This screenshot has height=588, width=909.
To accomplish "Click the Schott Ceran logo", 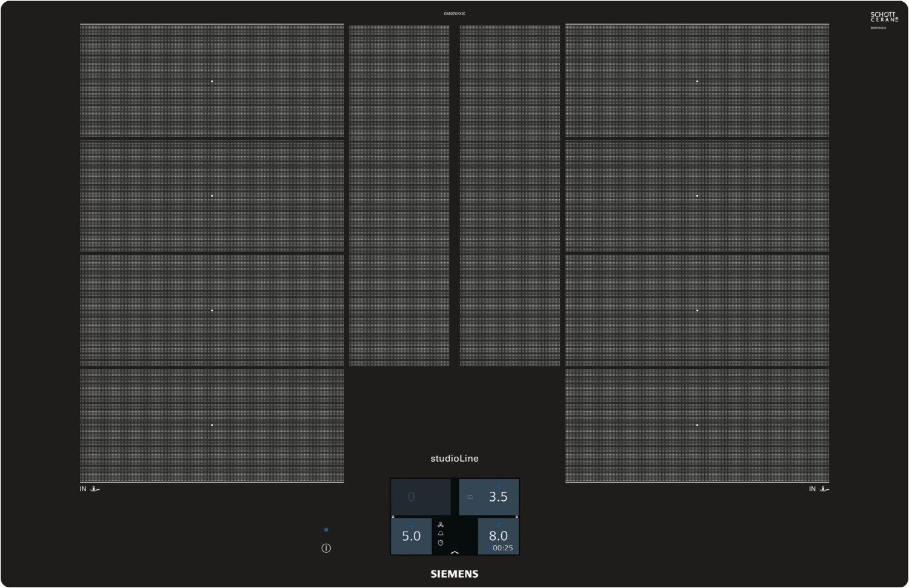I will pos(884,17).
